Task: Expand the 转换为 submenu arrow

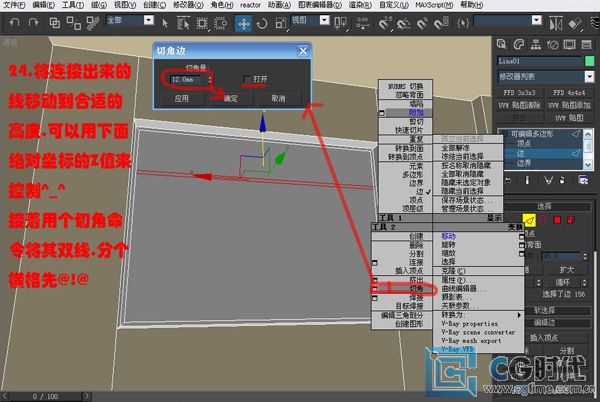Action: tap(519, 315)
